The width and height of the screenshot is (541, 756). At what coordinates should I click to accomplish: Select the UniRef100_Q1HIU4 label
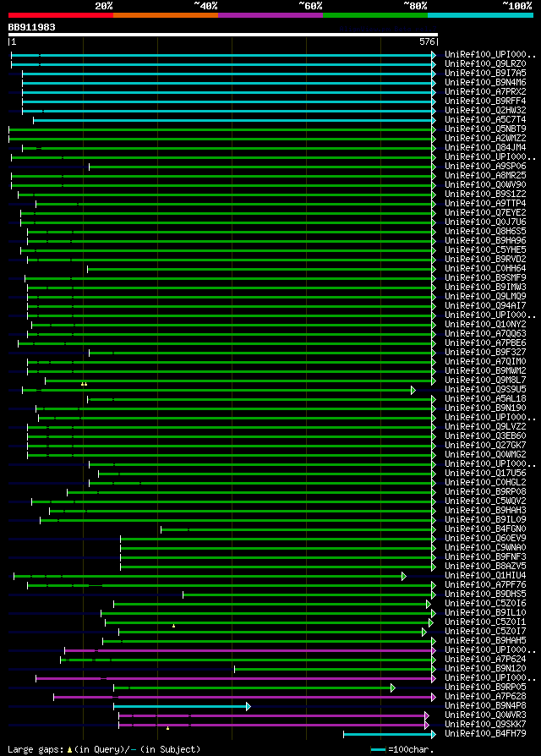tap(485, 576)
